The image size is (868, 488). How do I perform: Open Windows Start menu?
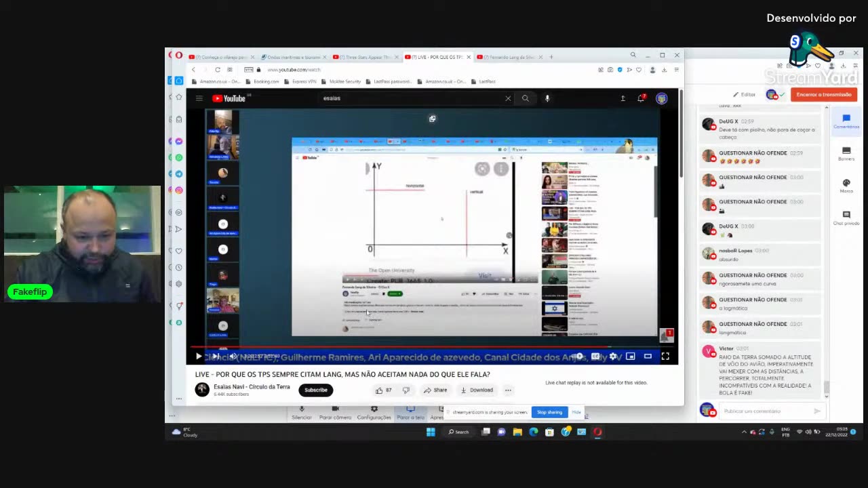point(431,432)
